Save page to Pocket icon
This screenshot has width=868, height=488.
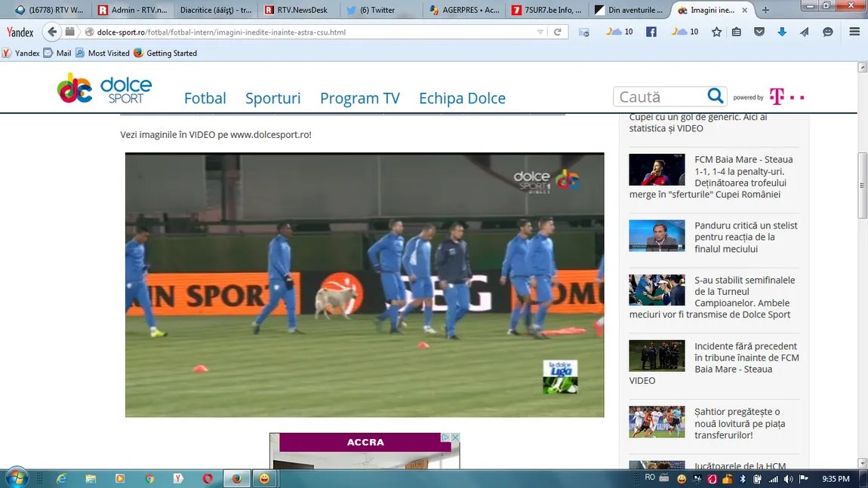pos(759,32)
